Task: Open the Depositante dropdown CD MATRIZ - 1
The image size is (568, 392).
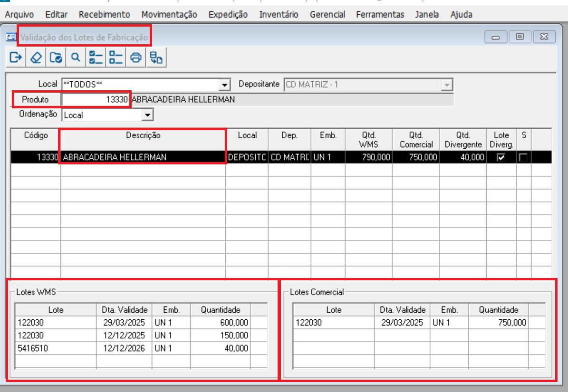Action: tap(447, 85)
